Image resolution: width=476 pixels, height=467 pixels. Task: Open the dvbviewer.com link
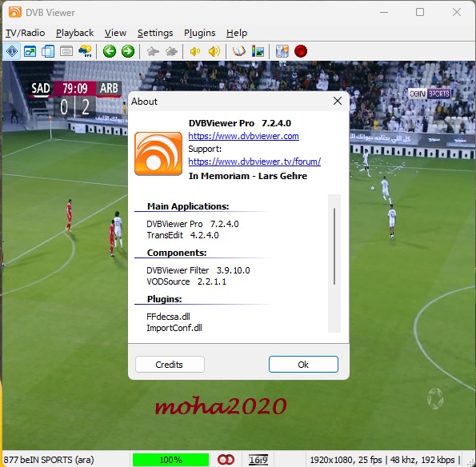pyautogui.click(x=243, y=136)
